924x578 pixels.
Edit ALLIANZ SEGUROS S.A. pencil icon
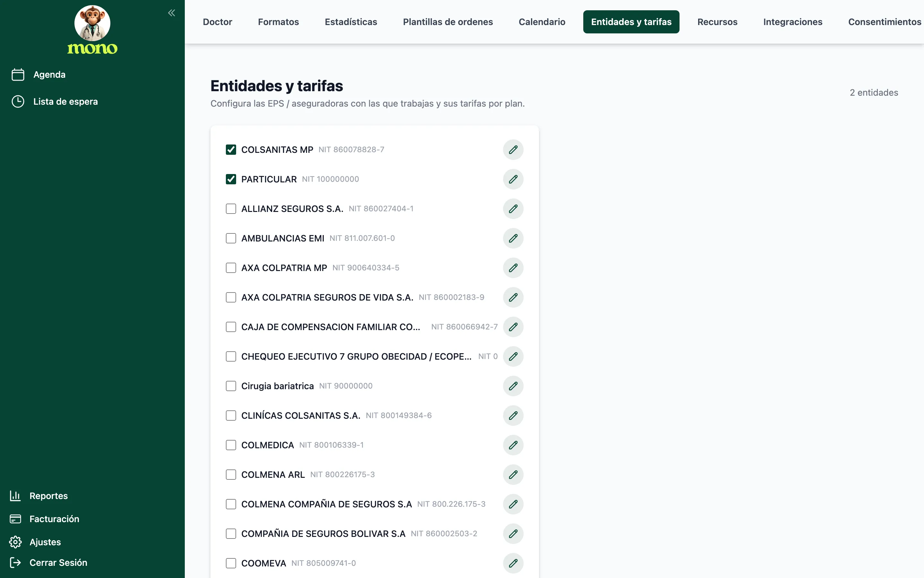click(513, 209)
